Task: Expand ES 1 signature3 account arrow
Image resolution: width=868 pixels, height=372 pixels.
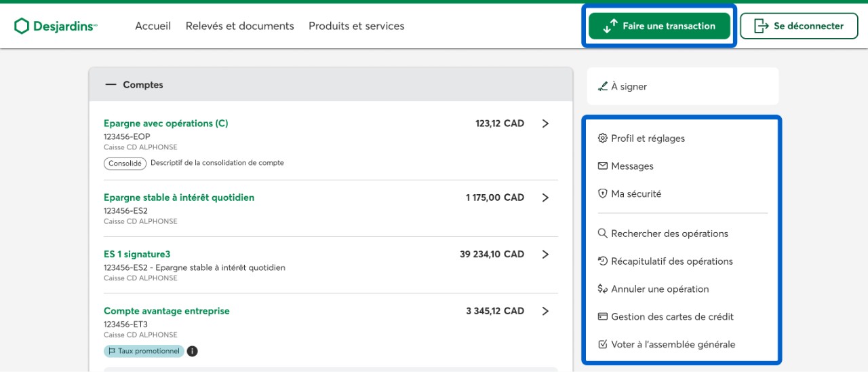Action: click(545, 255)
